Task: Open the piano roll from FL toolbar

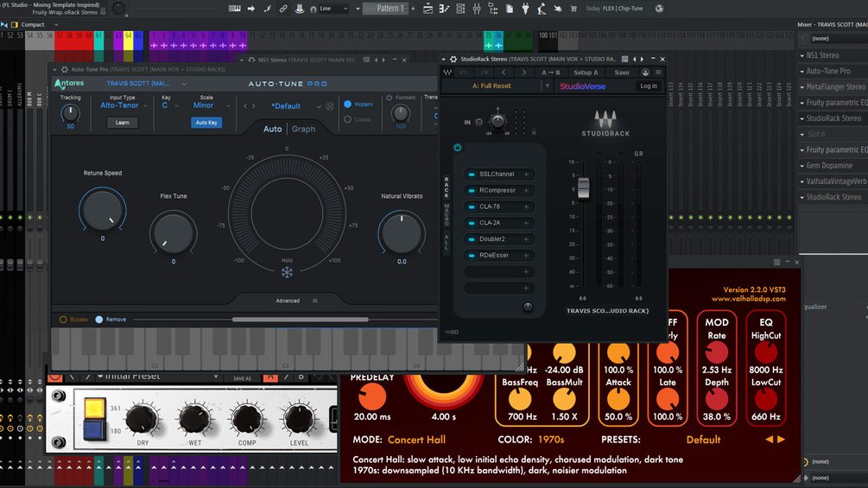Action: coord(443,9)
